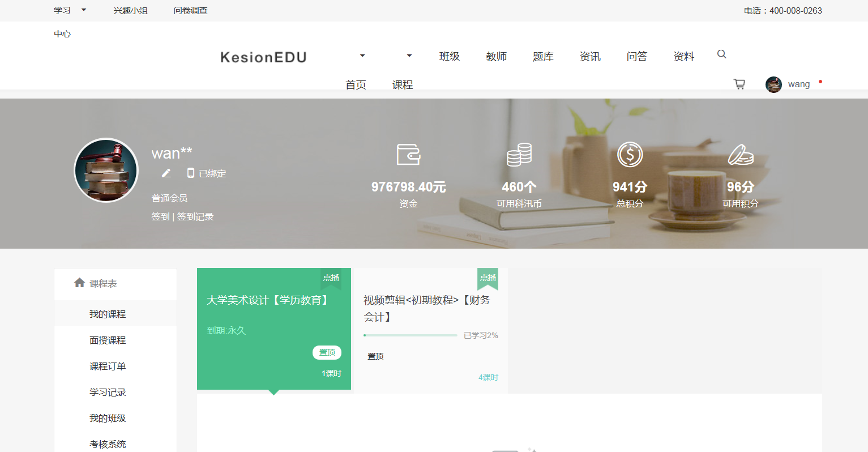The height and width of the screenshot is (452, 868).
Task: Click the 96分 available points value
Action: tap(741, 187)
